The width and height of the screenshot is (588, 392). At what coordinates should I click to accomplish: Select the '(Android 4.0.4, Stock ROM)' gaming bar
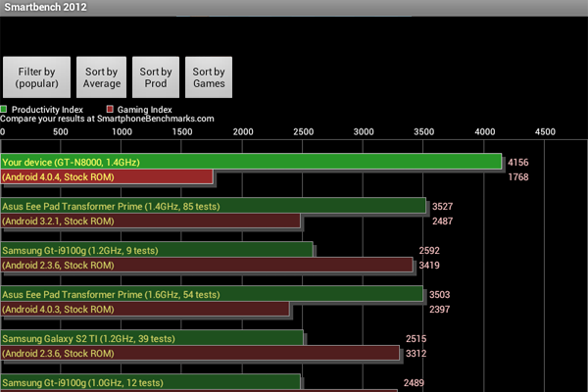[107, 177]
